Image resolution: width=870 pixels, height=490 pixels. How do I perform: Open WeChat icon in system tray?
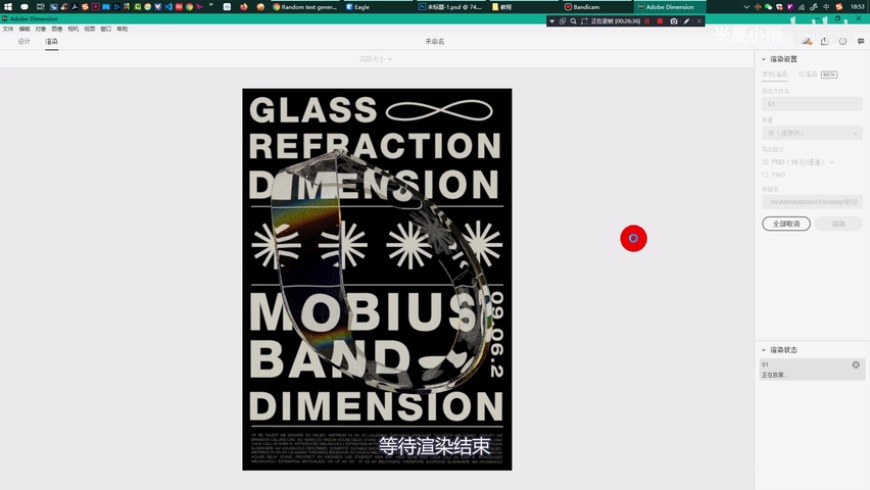[768, 7]
